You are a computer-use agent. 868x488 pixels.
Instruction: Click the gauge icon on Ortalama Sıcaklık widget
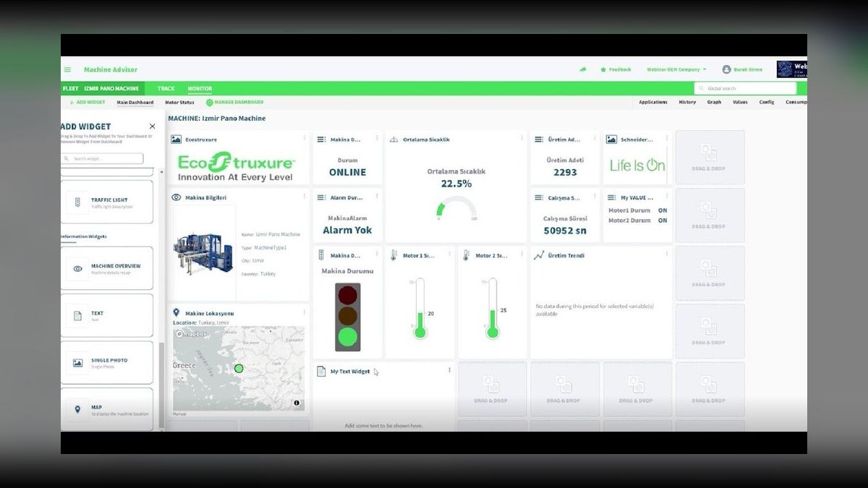(x=393, y=140)
